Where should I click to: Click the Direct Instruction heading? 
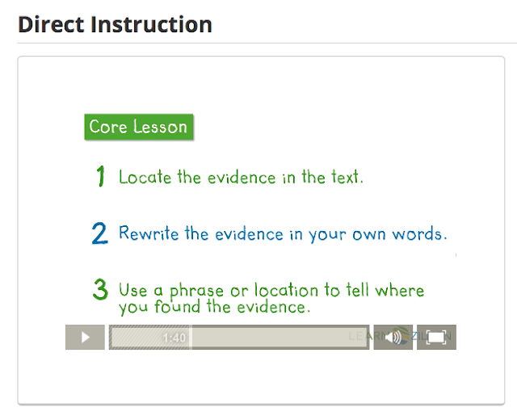[x=115, y=24]
